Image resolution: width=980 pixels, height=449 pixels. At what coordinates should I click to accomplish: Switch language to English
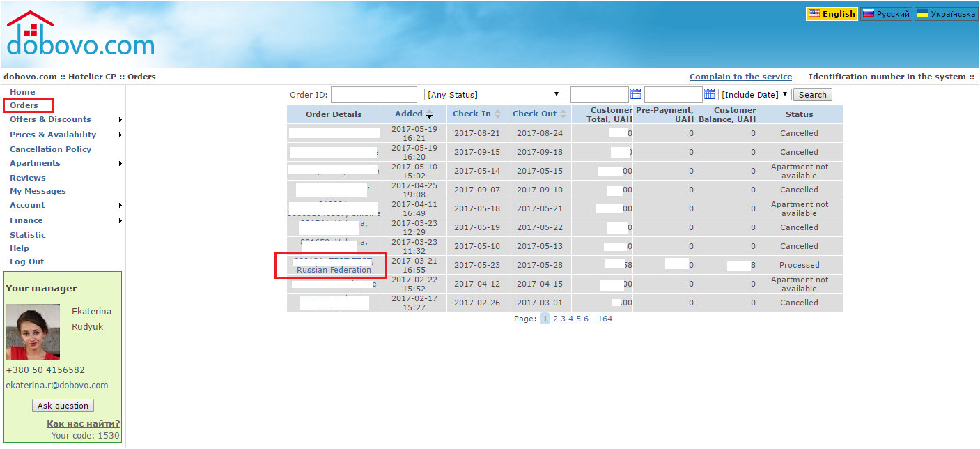832,14
